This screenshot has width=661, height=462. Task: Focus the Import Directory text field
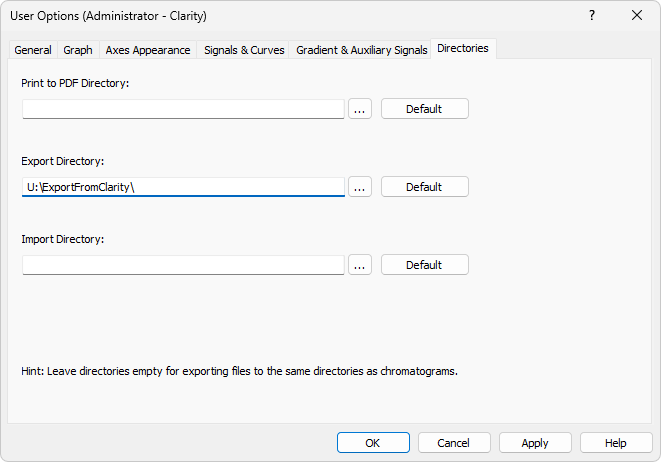click(183, 265)
